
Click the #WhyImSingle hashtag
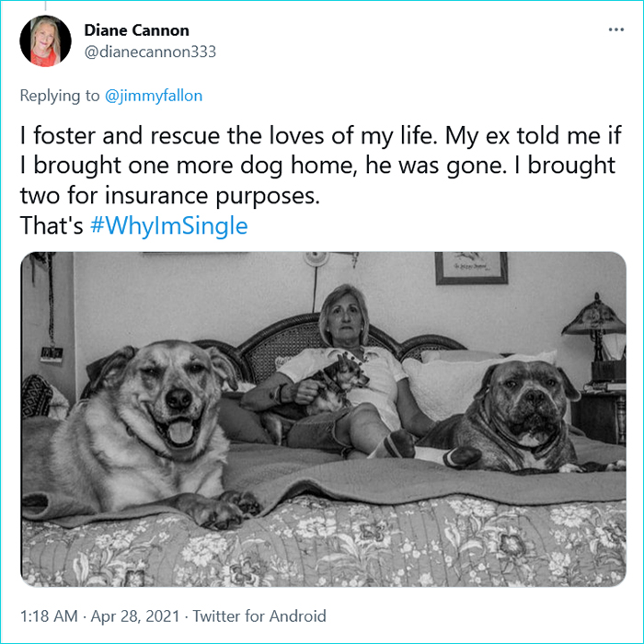[x=169, y=225]
